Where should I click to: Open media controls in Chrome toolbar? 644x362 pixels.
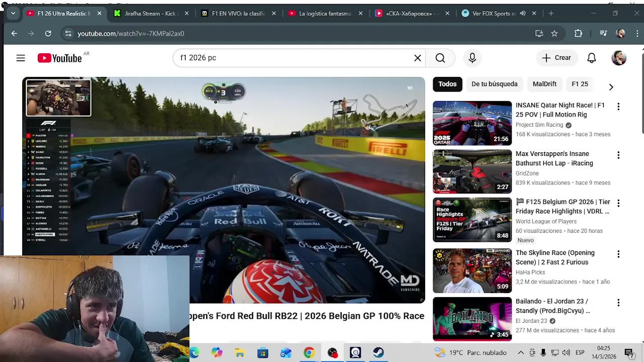pos(603,33)
